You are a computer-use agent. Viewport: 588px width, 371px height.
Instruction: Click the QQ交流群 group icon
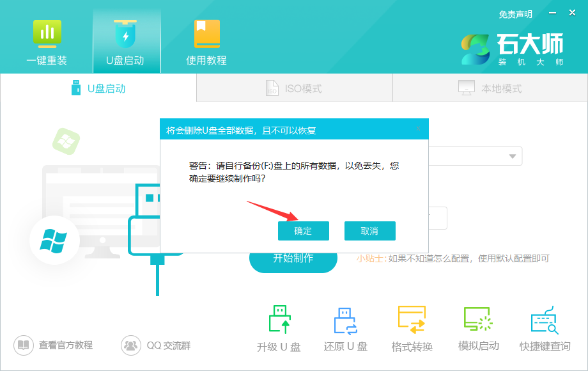click(x=147, y=343)
